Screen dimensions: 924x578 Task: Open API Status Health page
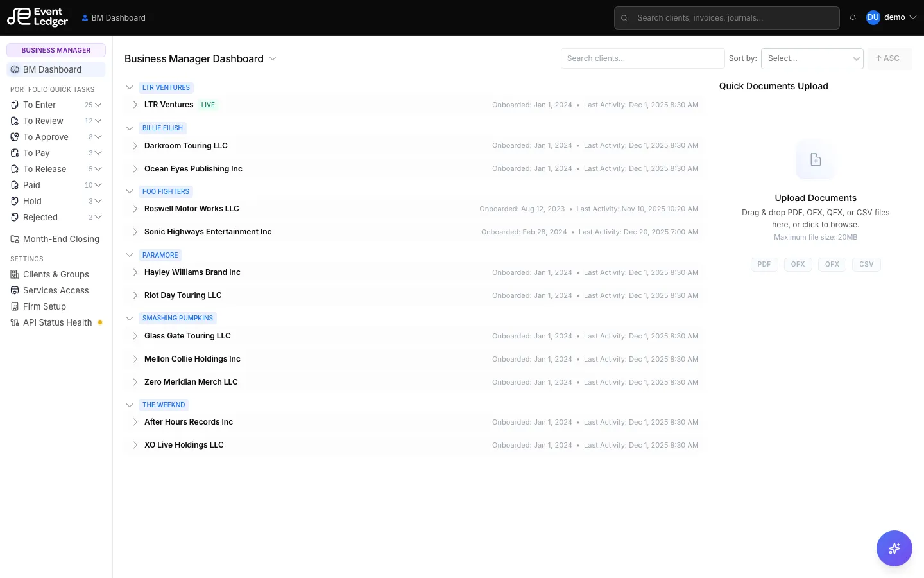[56, 322]
